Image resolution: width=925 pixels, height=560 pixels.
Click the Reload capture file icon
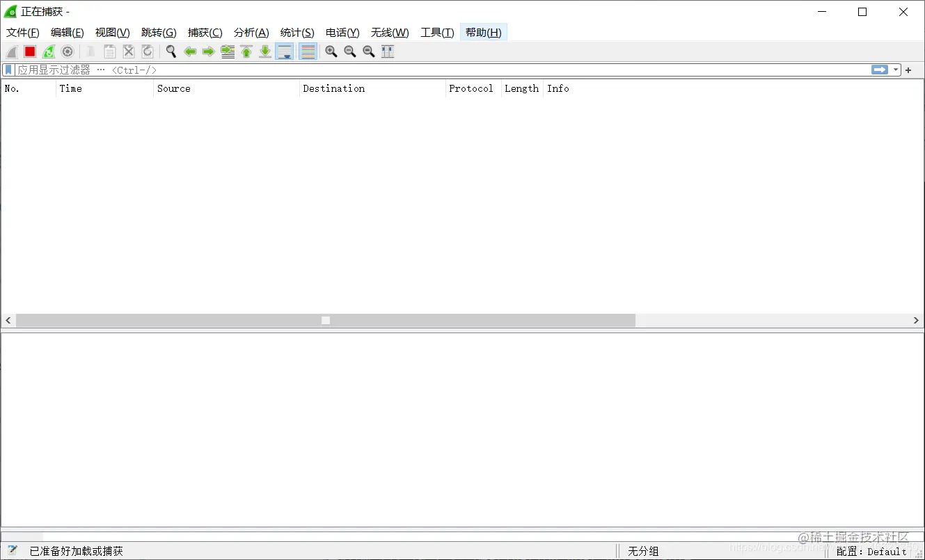(148, 51)
